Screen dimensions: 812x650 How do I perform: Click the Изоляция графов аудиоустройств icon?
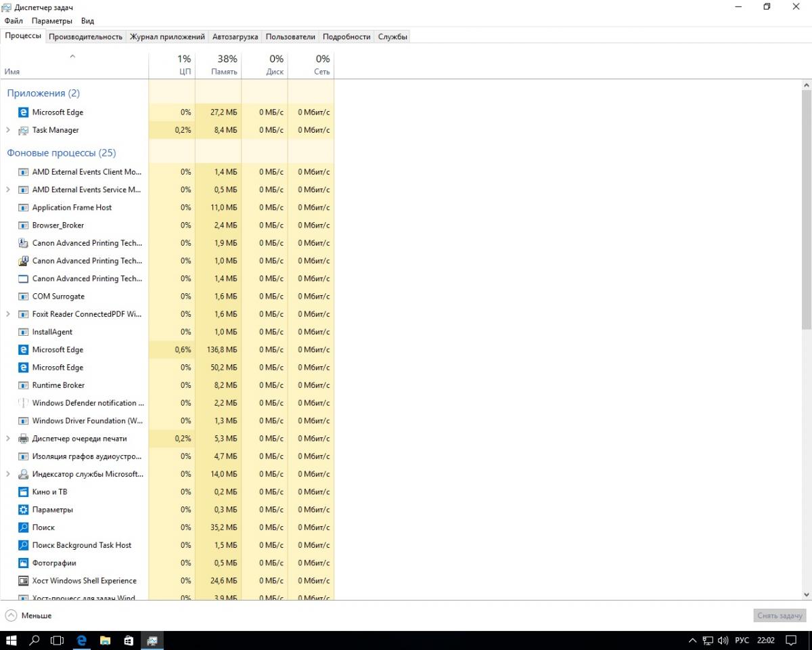coord(23,456)
